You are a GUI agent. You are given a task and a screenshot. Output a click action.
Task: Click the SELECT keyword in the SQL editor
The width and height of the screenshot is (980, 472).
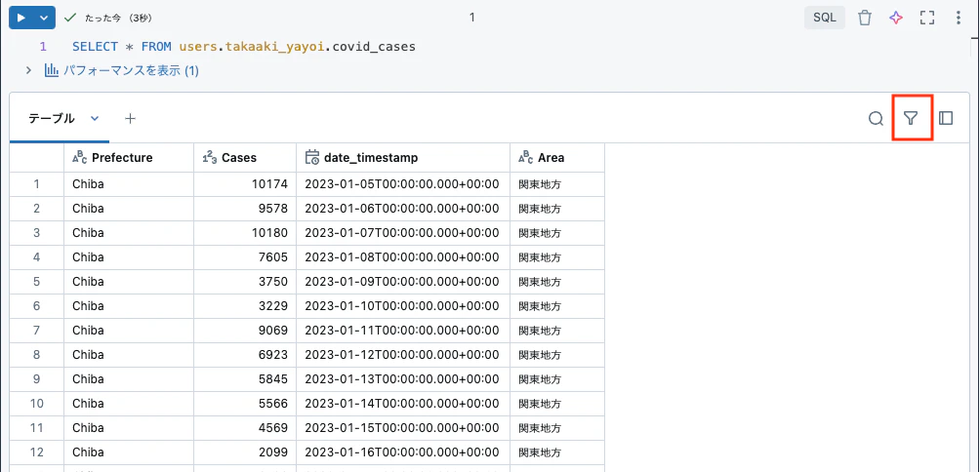(x=95, y=46)
